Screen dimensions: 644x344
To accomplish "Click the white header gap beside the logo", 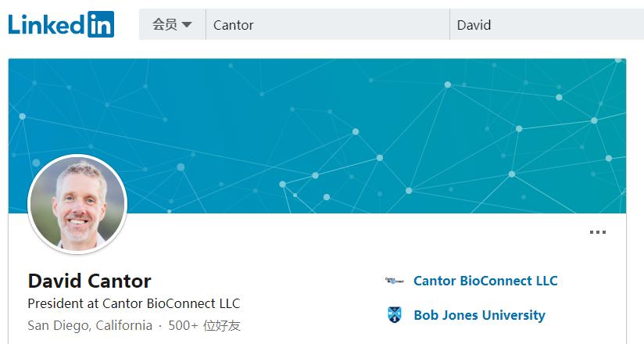I will click(x=127, y=24).
